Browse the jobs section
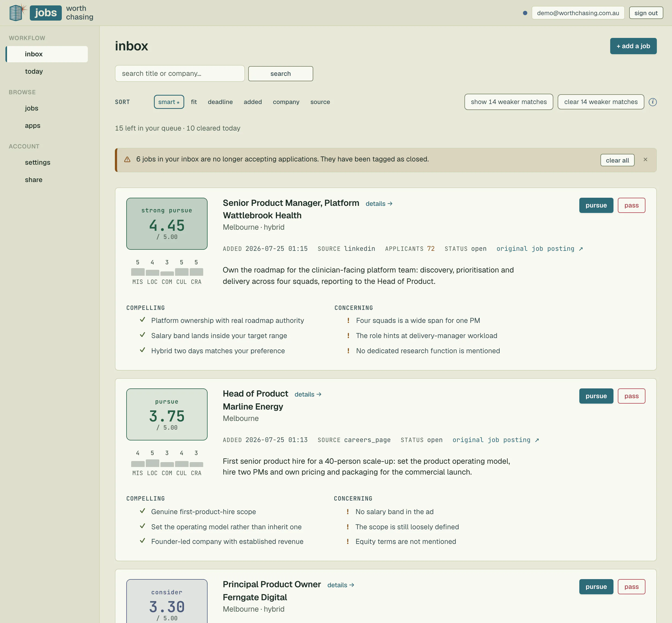This screenshot has height=623, width=672. click(x=31, y=108)
